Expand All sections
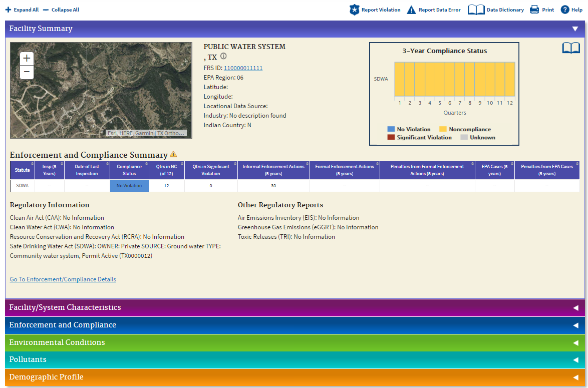This screenshot has width=588, height=388. pos(22,10)
